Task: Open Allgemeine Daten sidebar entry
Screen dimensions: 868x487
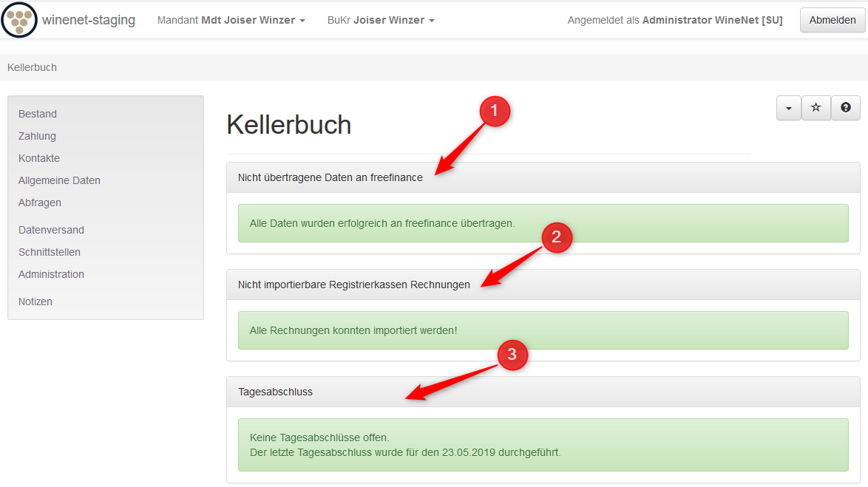Action: pos(59,180)
